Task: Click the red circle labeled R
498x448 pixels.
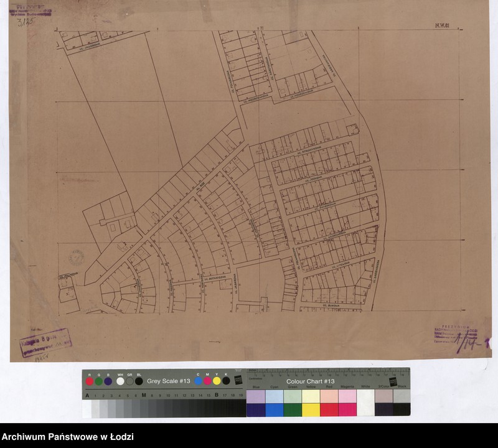Action: click(90, 381)
